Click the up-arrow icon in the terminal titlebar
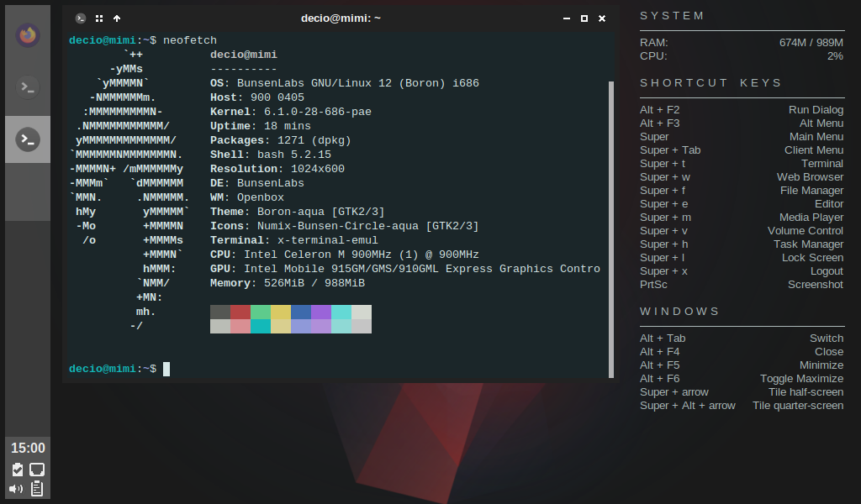Viewport: 861px width, 504px height. [x=116, y=18]
